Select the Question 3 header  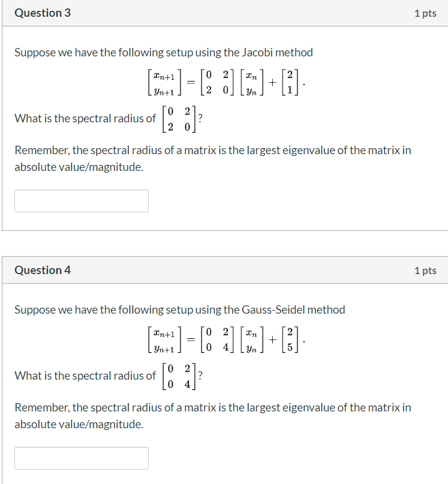pos(42,13)
